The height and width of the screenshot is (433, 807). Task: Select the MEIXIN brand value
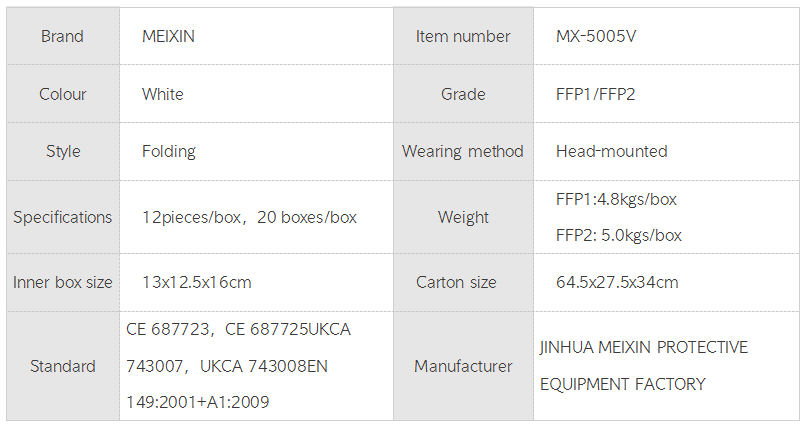click(x=169, y=37)
